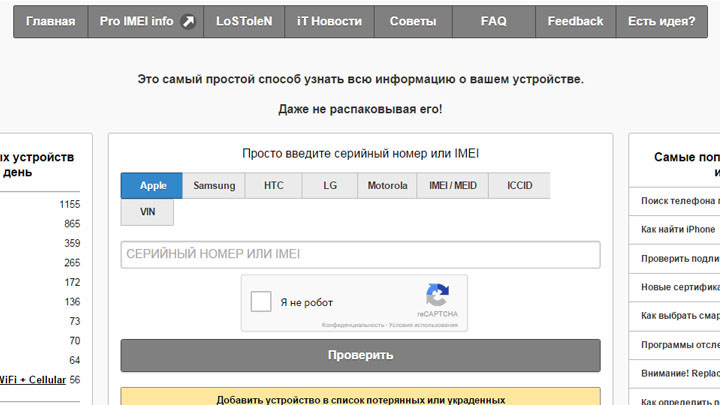Click Просто введите серийный номер heading
The height and width of the screenshot is (405, 720).
[360, 153]
